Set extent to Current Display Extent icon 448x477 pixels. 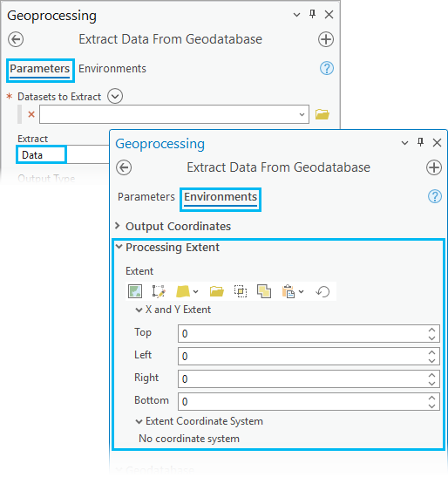click(x=135, y=291)
